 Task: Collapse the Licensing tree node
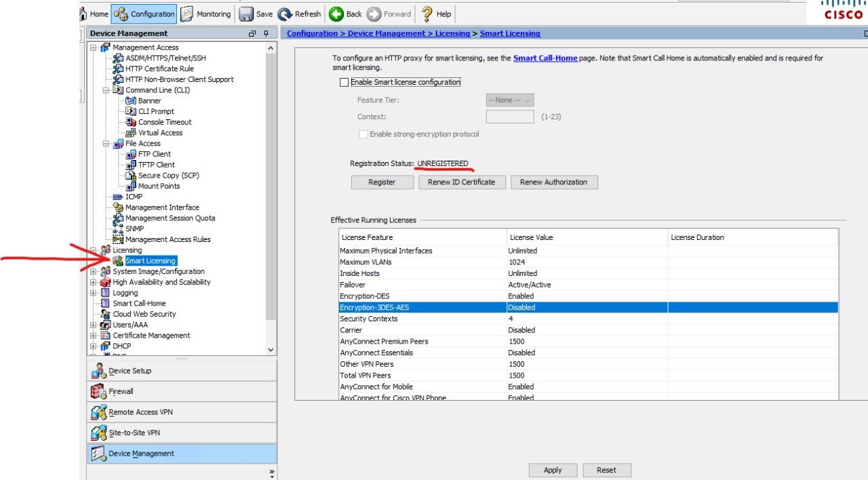pos(94,250)
